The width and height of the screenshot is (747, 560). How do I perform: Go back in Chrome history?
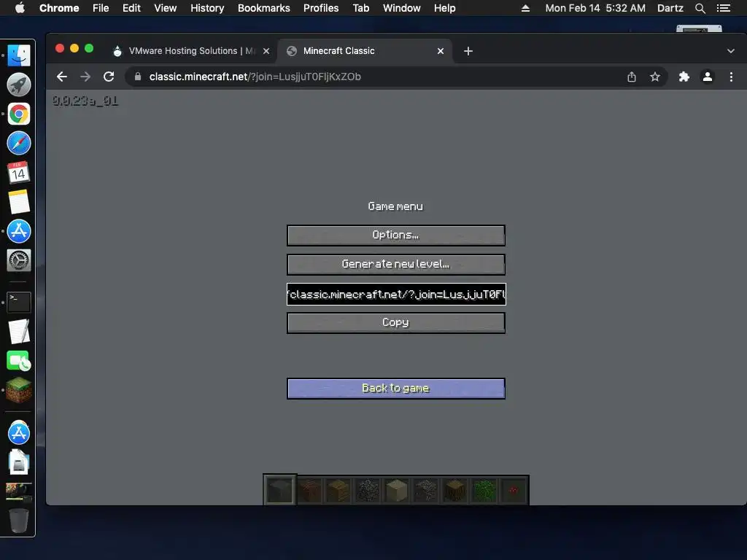pos(62,77)
